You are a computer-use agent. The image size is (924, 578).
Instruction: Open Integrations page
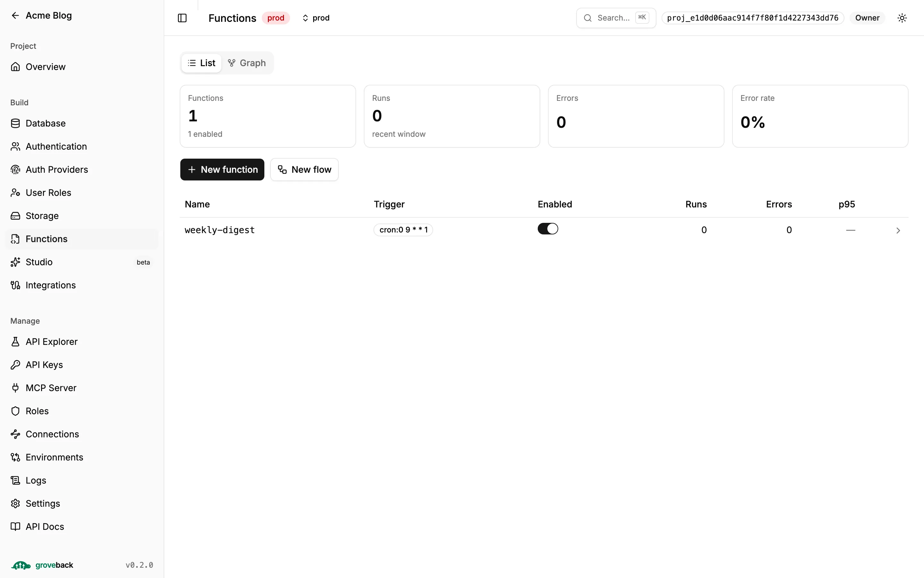(82, 285)
